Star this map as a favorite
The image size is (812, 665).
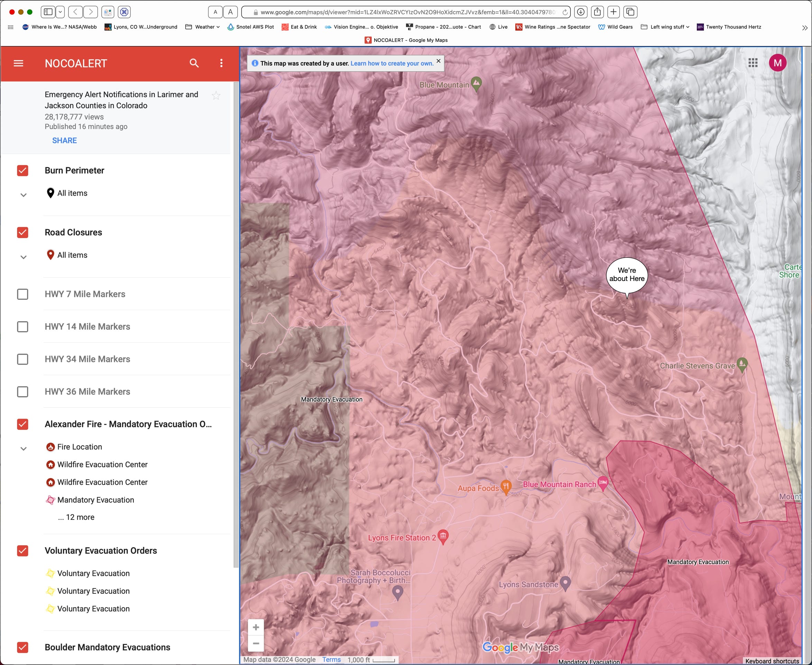(216, 95)
